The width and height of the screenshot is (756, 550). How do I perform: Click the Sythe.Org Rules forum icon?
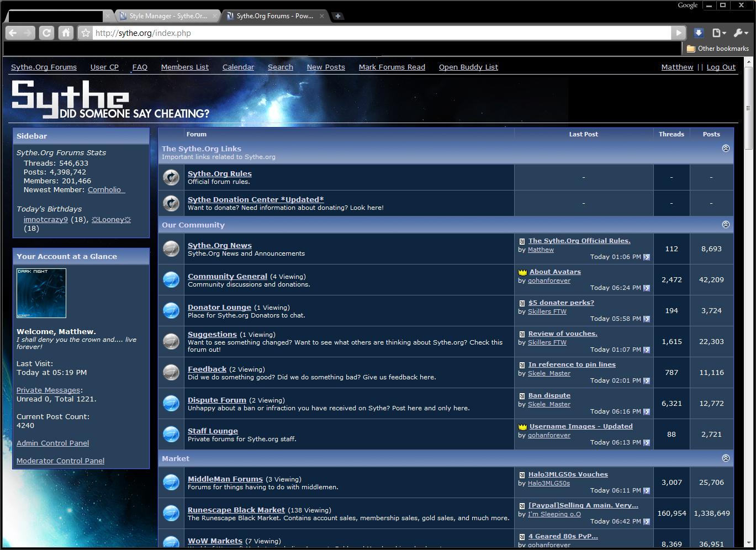coord(171,177)
